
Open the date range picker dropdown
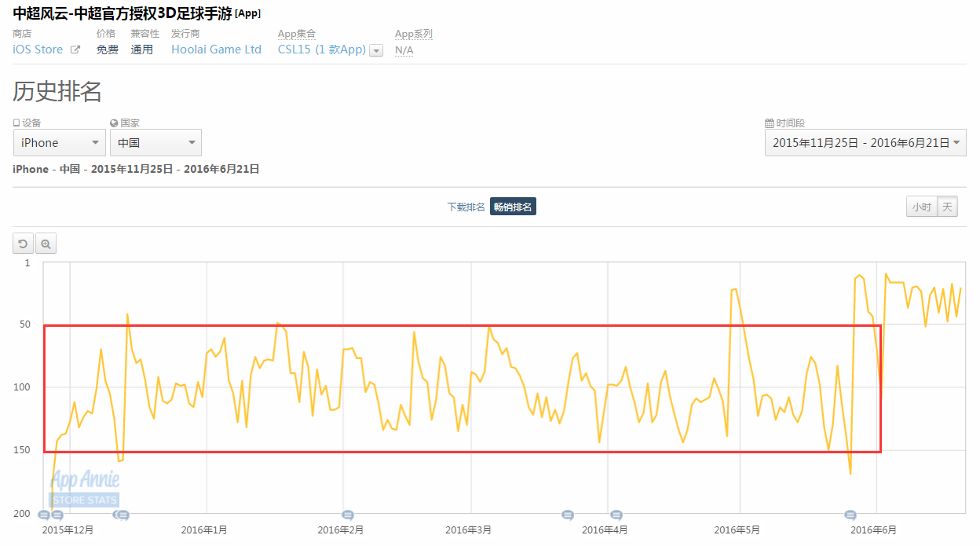[x=865, y=142]
